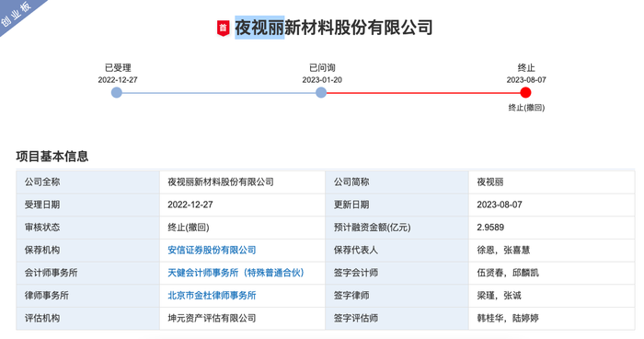
Task: Click the red 首 badge icon beside company title
Action: (223, 29)
